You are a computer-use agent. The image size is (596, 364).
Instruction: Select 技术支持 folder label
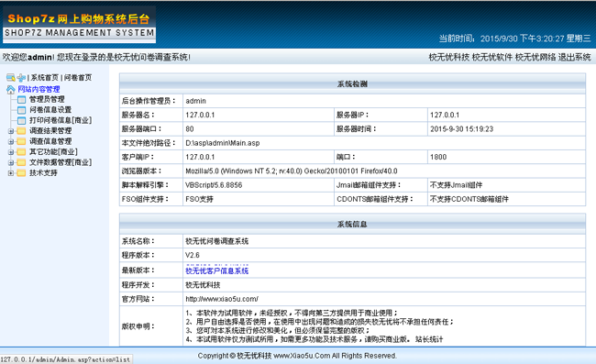(x=43, y=173)
